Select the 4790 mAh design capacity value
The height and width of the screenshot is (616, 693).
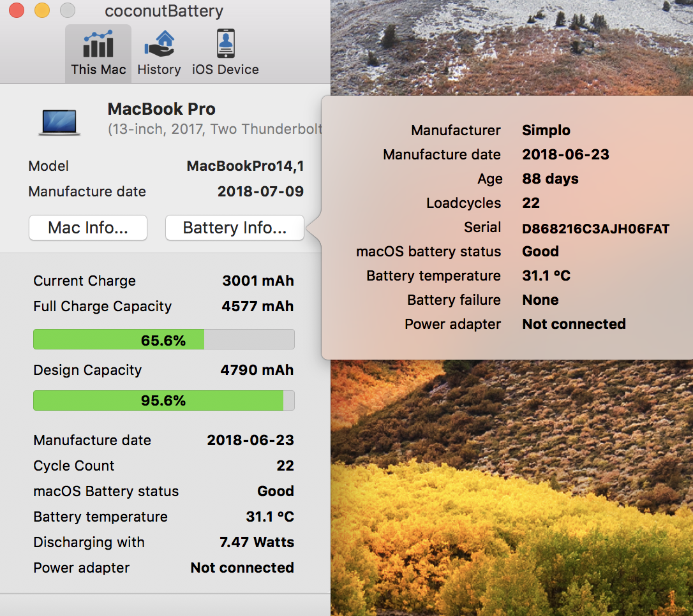point(257,370)
